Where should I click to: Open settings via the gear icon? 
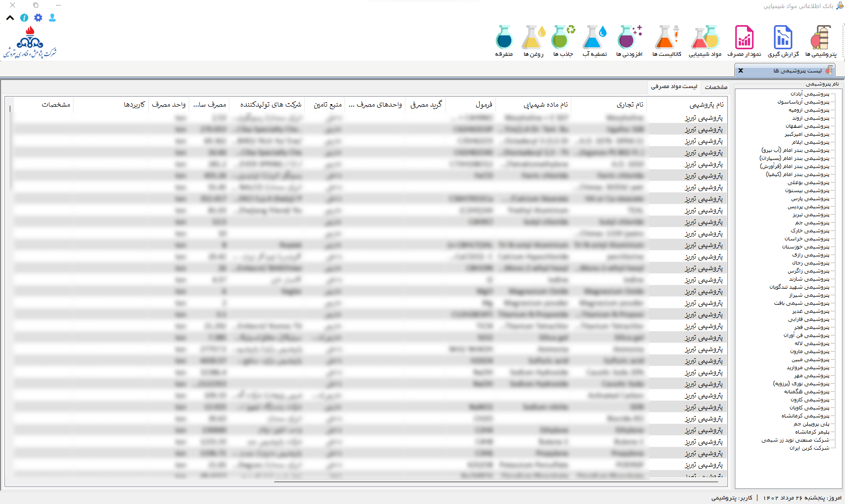tap(38, 18)
